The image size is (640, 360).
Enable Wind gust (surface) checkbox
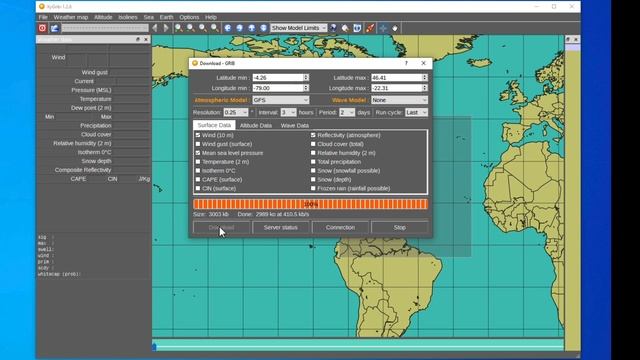198,144
